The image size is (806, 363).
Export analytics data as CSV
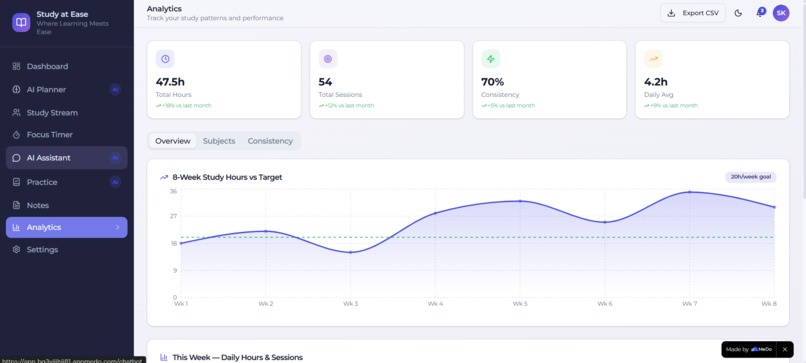click(693, 13)
